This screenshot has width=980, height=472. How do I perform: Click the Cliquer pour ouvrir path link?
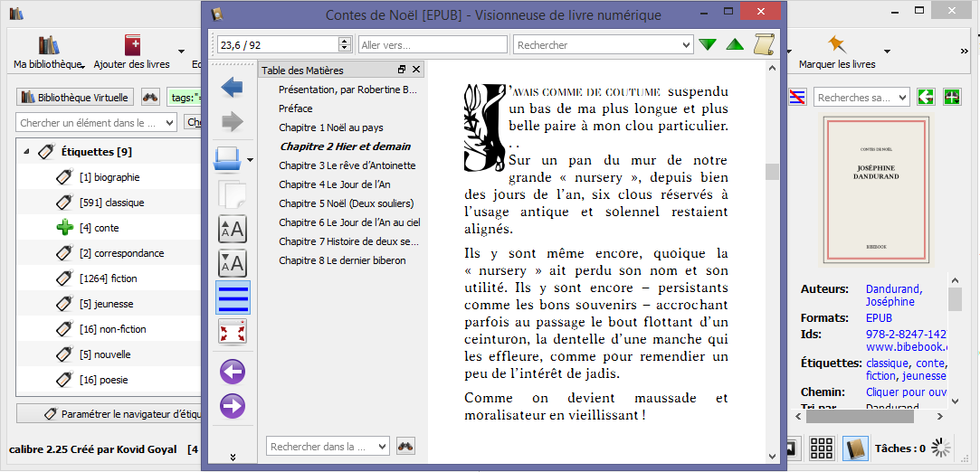(906, 392)
